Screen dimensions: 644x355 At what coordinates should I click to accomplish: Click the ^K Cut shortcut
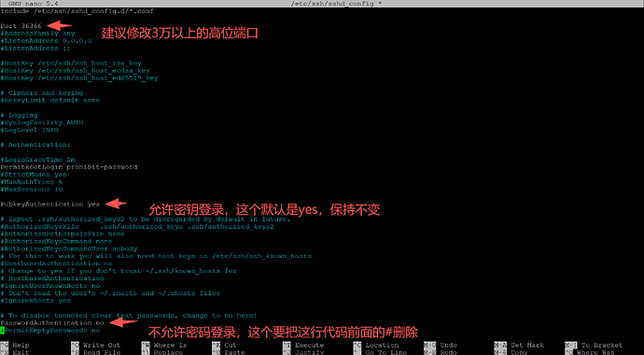click(x=224, y=345)
